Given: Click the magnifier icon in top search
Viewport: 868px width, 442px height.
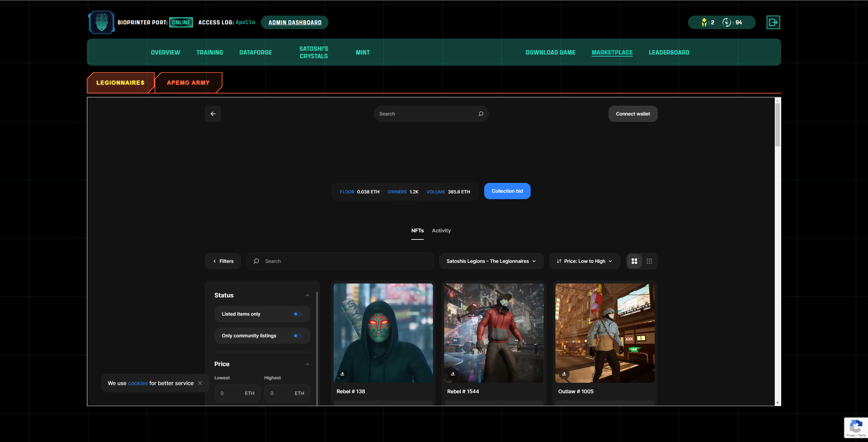Looking at the screenshot, I should pos(480,114).
